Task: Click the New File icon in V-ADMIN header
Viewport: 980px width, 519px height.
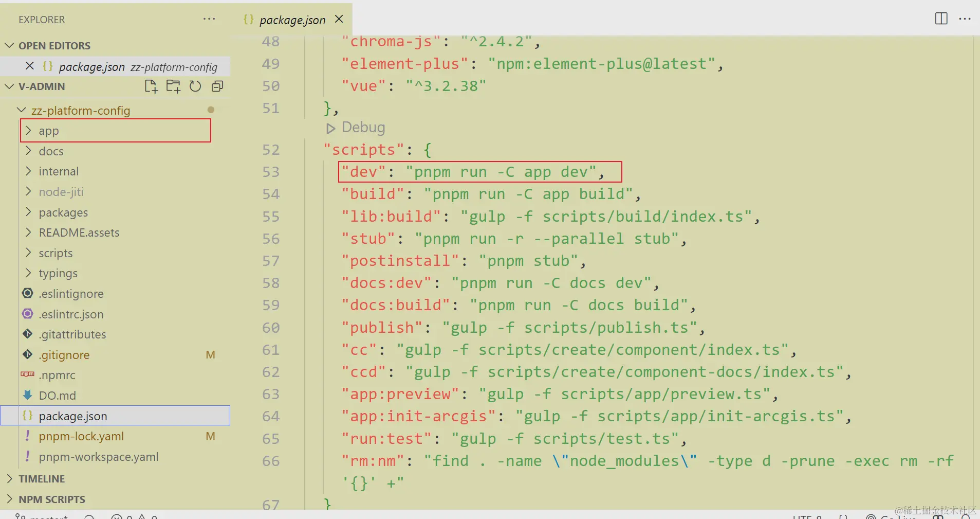Action: click(x=151, y=86)
